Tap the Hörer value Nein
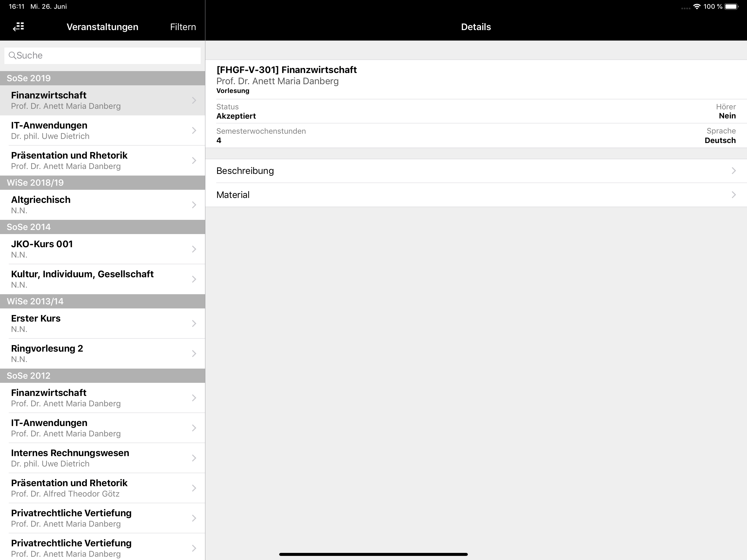 pyautogui.click(x=727, y=116)
